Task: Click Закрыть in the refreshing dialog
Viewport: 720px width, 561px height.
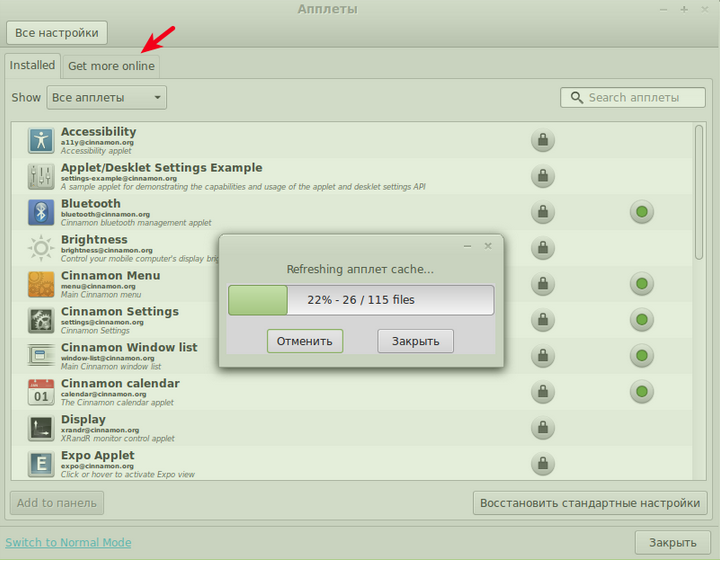Action: [x=415, y=341]
